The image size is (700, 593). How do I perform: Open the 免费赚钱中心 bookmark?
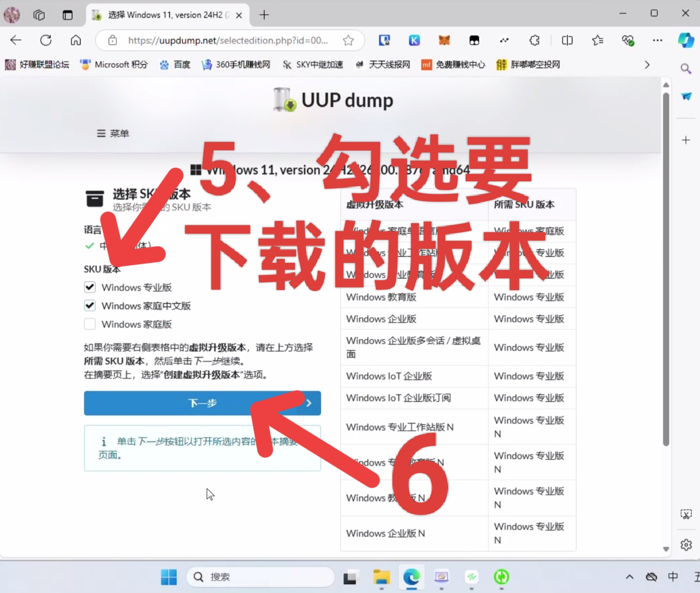coord(453,64)
